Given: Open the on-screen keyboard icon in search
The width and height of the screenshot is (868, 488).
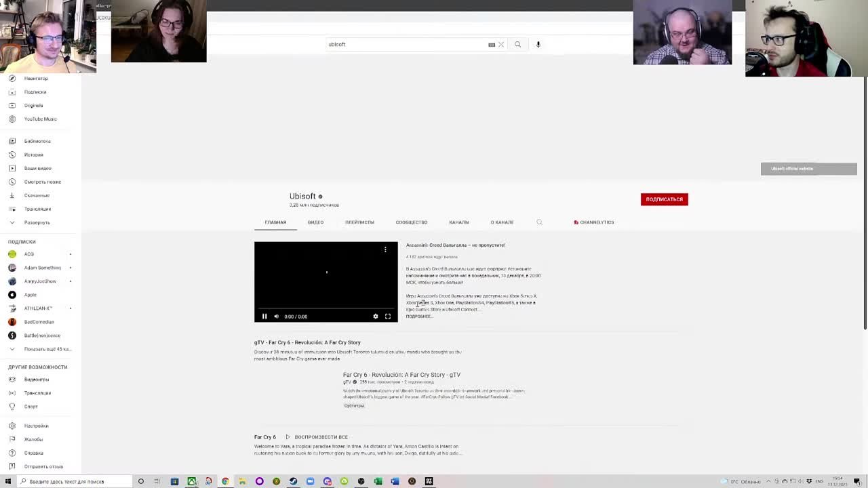Looking at the screenshot, I should (x=492, y=45).
